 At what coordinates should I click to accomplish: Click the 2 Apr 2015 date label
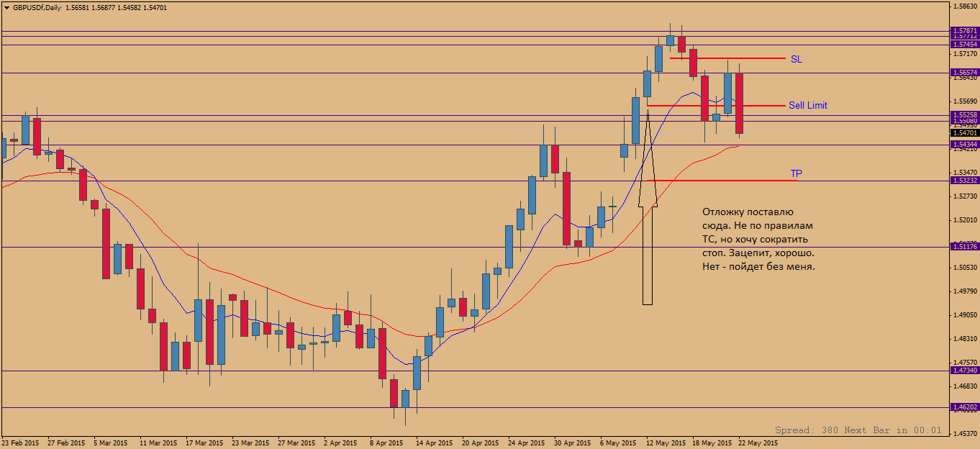coord(341,443)
